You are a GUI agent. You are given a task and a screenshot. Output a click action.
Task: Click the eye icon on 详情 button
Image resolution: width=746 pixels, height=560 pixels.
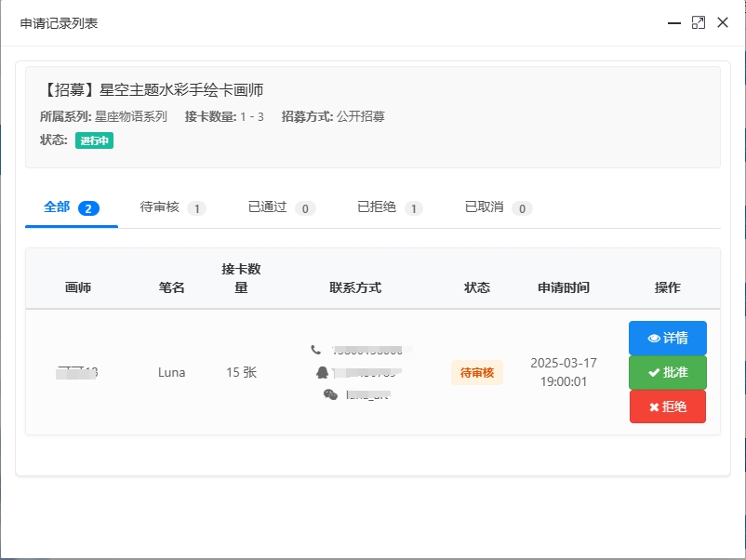653,339
